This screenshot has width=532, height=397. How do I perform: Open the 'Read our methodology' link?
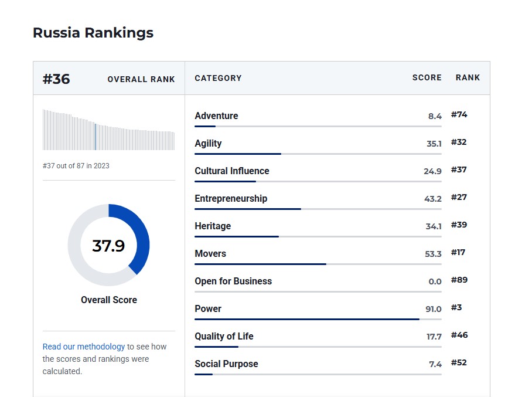[83, 347]
